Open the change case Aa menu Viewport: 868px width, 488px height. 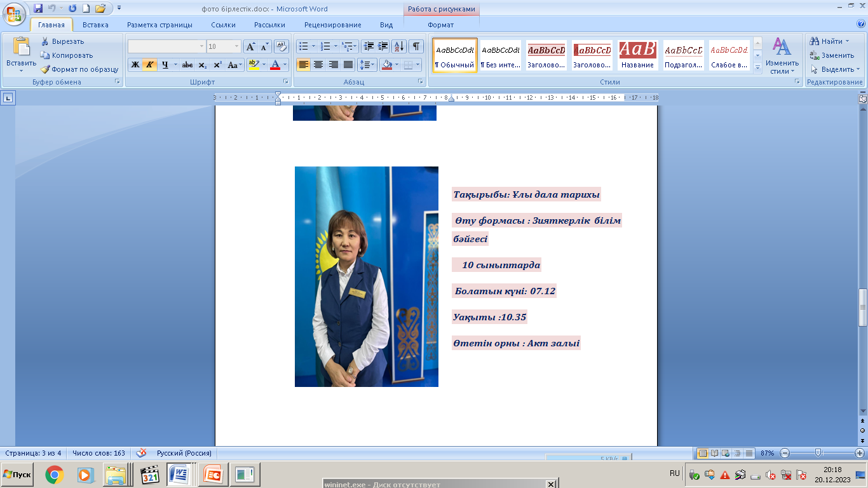[234, 65]
